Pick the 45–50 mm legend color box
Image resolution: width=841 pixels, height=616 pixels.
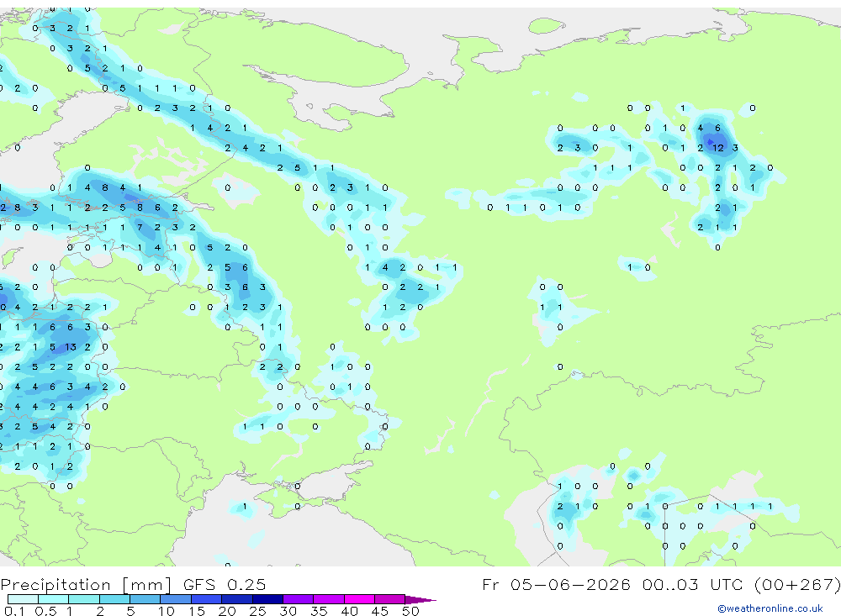pyautogui.click(x=389, y=599)
